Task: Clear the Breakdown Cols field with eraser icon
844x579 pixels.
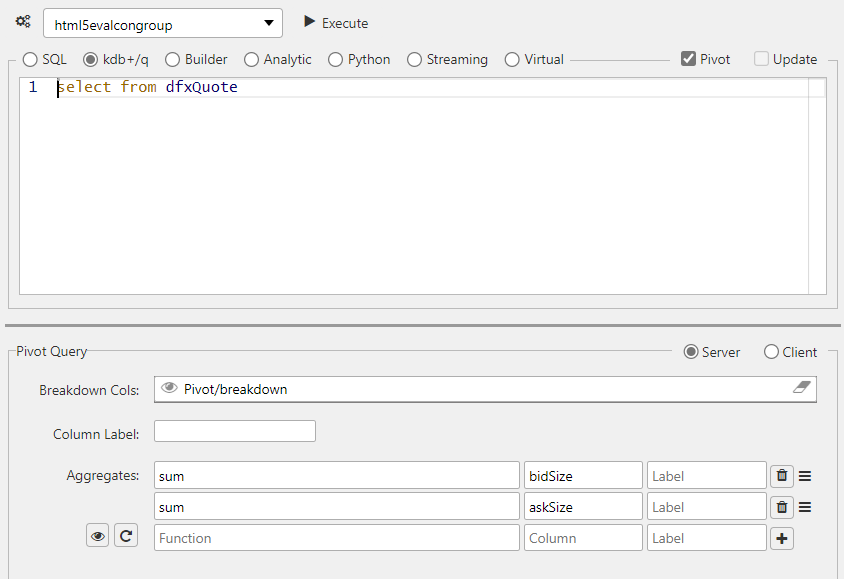Action: 801,388
